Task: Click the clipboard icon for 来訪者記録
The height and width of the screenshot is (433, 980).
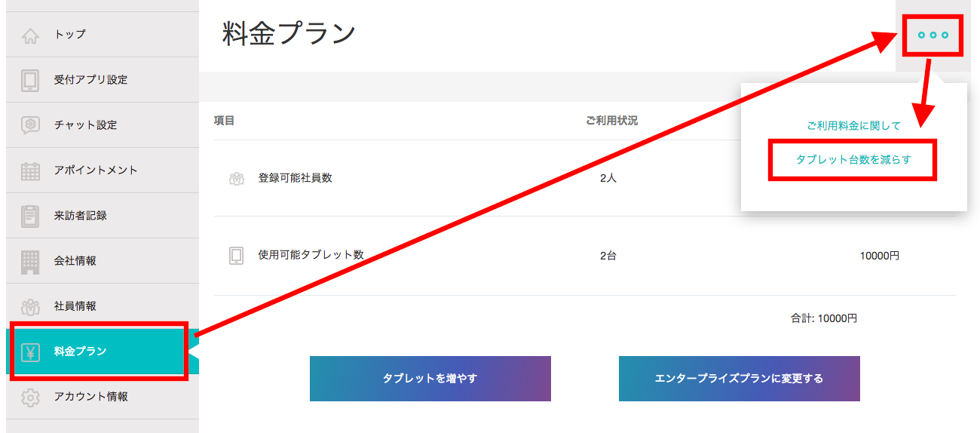Action: point(30,216)
